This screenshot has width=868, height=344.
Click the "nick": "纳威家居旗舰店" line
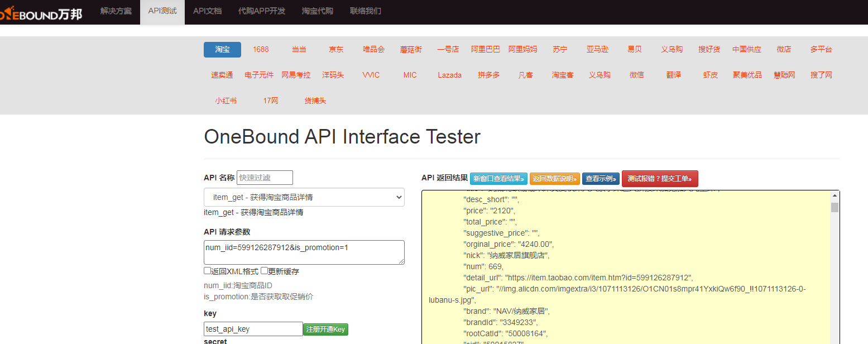click(x=507, y=255)
